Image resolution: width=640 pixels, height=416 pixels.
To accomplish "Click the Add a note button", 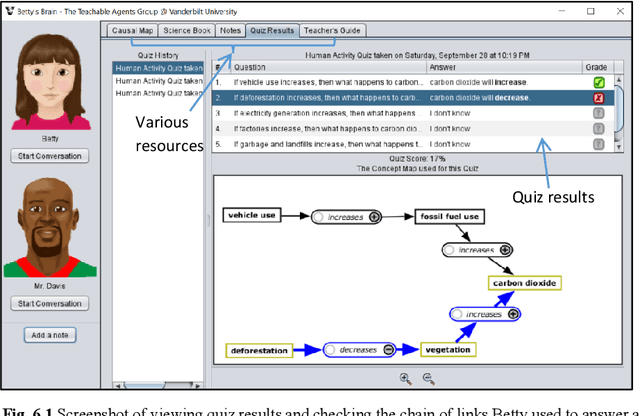I will tap(50, 335).
